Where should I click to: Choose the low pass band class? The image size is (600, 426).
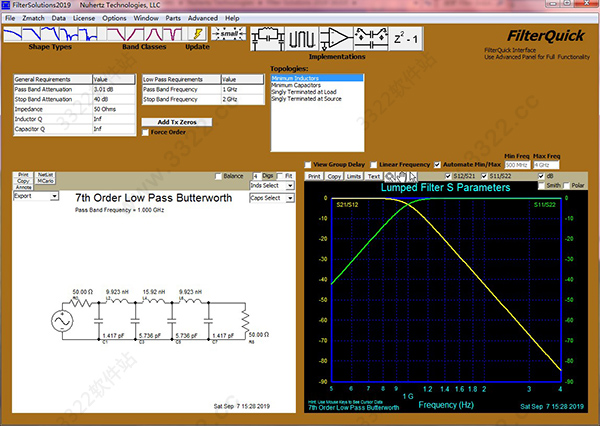[116, 34]
